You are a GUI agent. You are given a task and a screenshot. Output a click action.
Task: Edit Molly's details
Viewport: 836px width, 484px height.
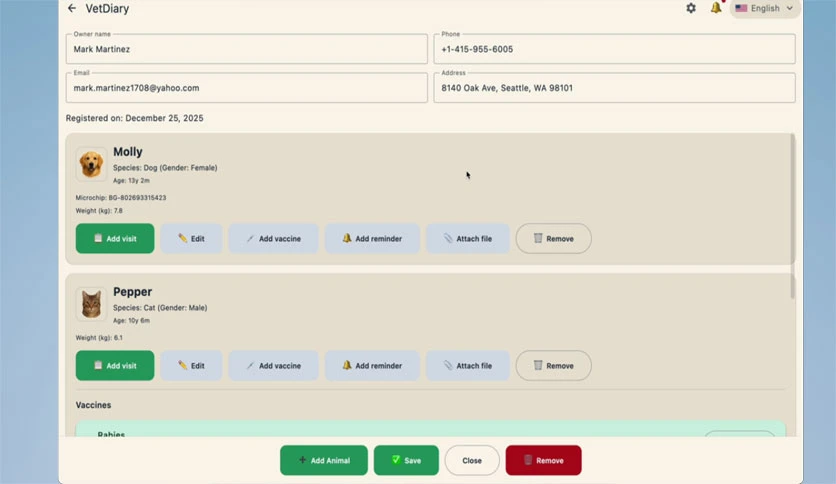191,238
